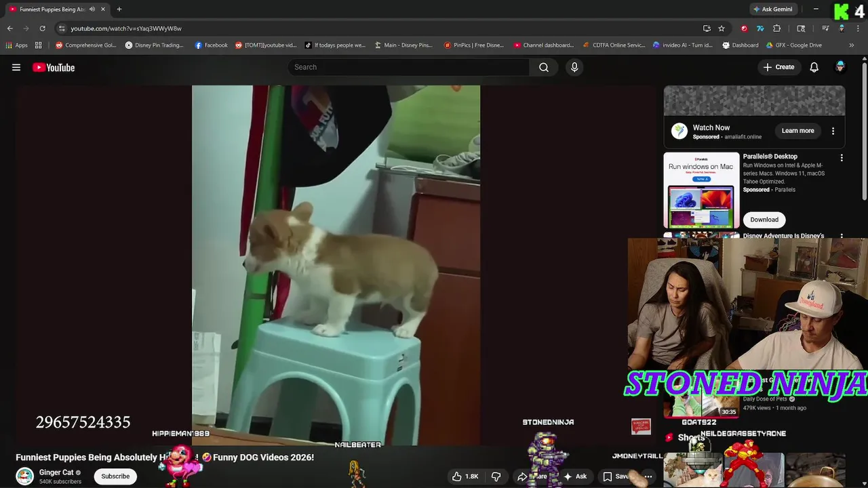Go back in browser history

click(x=10, y=28)
